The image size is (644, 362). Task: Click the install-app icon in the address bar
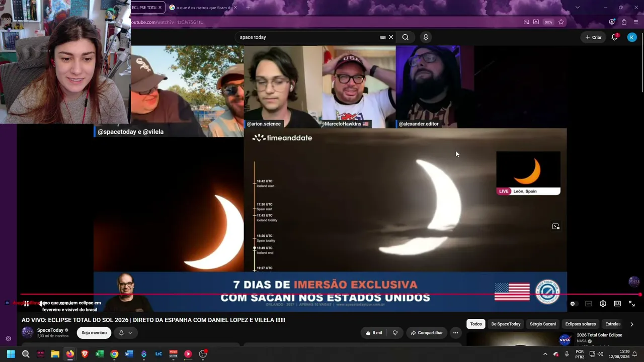pos(536,22)
